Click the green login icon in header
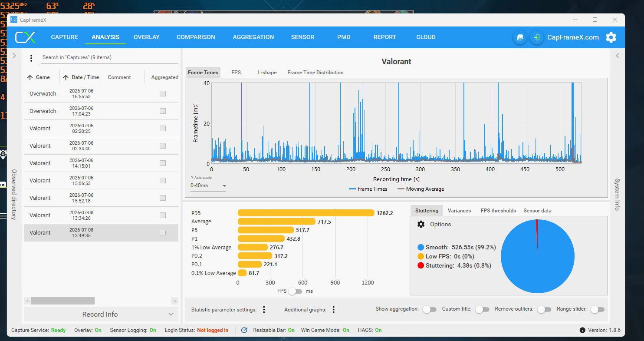The image size is (644, 341). point(537,37)
